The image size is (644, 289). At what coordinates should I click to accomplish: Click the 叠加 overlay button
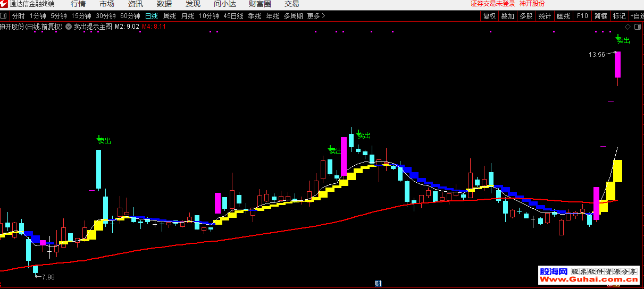(507, 16)
